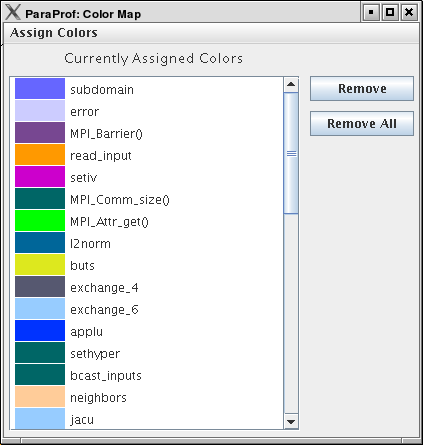Select the applu blue swatch
The width and height of the screenshot is (423, 445).
pyautogui.click(x=40, y=331)
